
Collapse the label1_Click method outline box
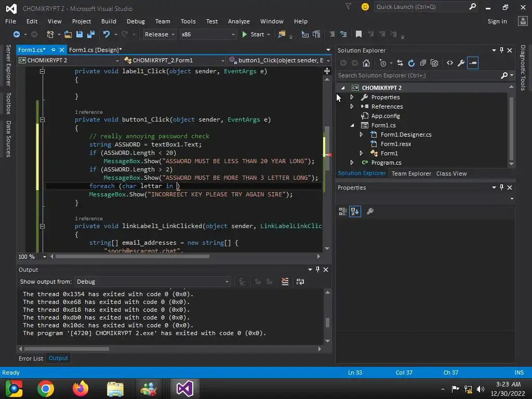(43, 71)
